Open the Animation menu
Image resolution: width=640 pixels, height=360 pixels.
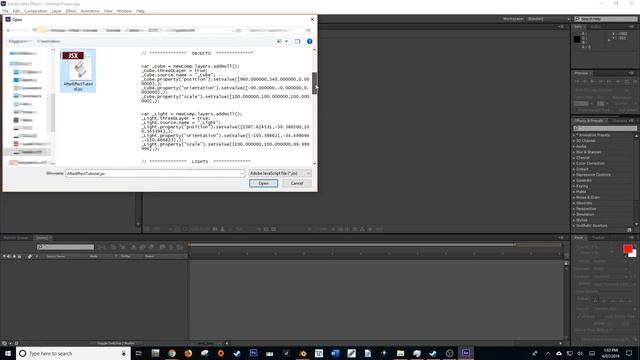pyautogui.click(x=90, y=11)
